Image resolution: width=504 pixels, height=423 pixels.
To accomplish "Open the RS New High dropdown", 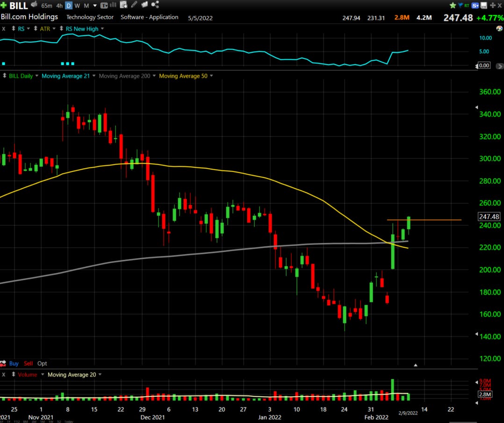I will pos(102,29).
